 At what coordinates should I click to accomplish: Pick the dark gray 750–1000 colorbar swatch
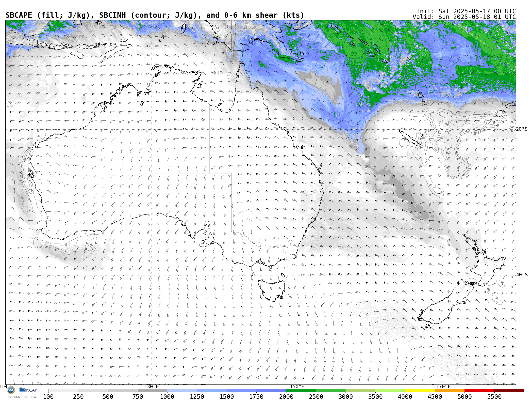pyautogui.click(x=152, y=391)
